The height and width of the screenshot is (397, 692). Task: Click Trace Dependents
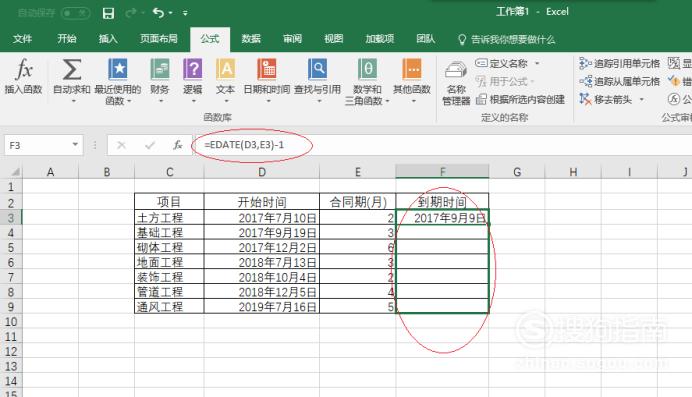[x=619, y=82]
